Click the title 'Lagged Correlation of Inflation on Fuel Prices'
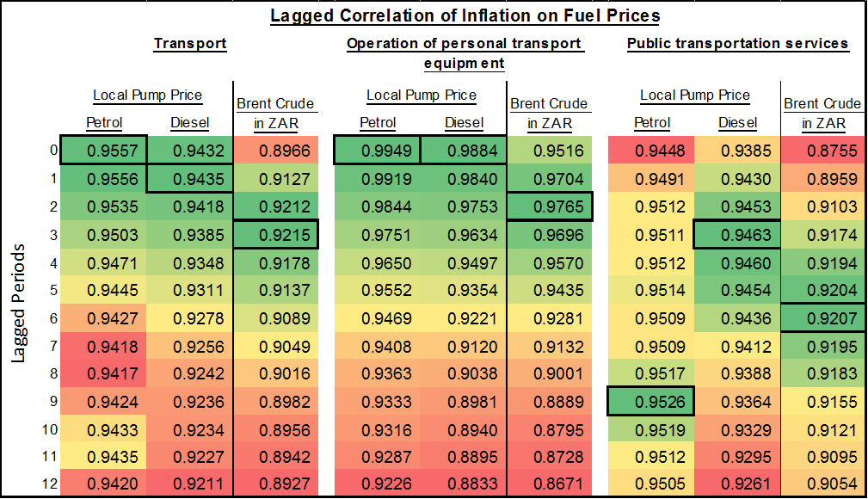Viewport: 868px width, 499px height. (465, 15)
